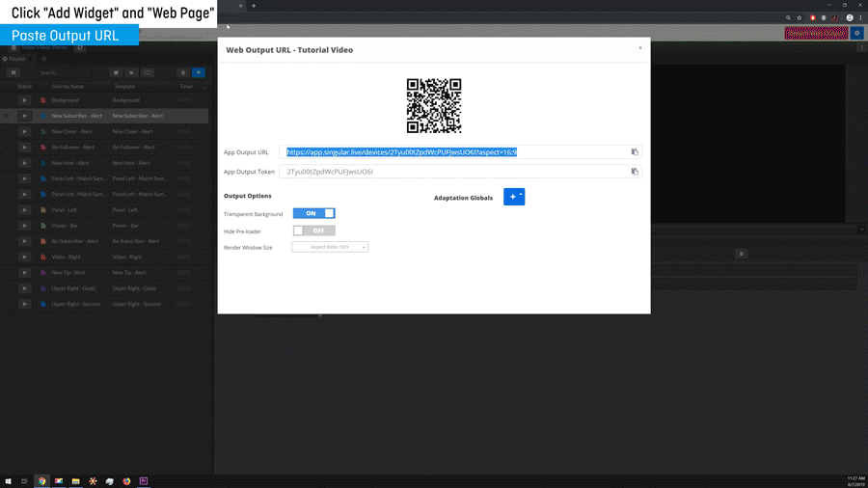Play the Video - Right overlay
The width and height of the screenshot is (868, 488).
[24, 257]
